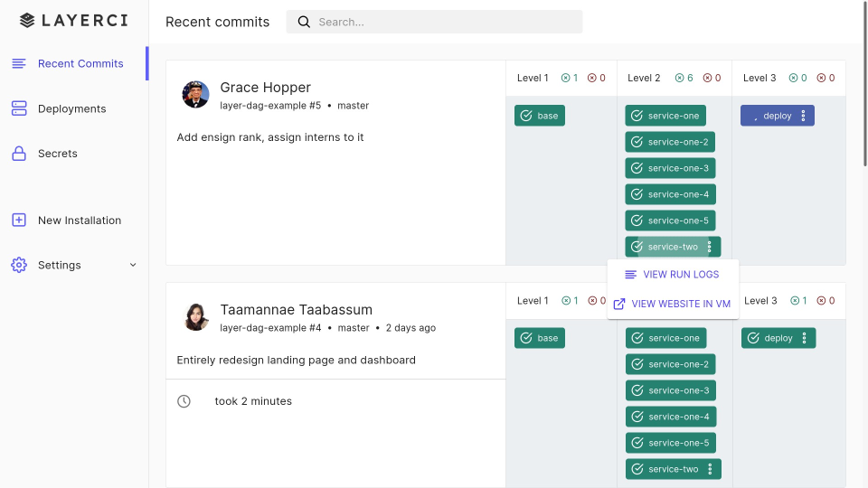Open Taamannae Taabassum's avatar
The image size is (868, 488).
click(x=195, y=316)
